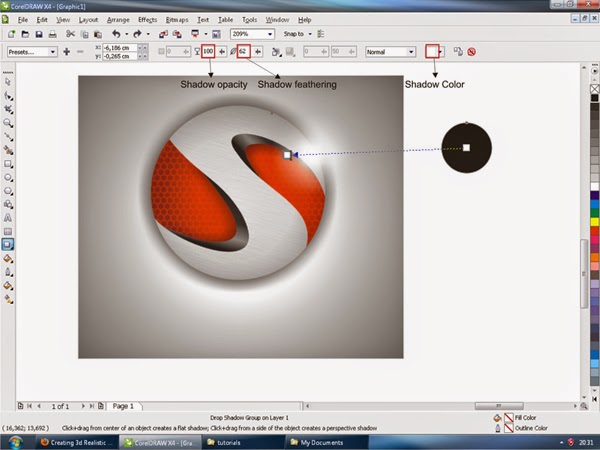Pick the black swatch in color palette
The height and width of the screenshot is (450, 600).
595,98
